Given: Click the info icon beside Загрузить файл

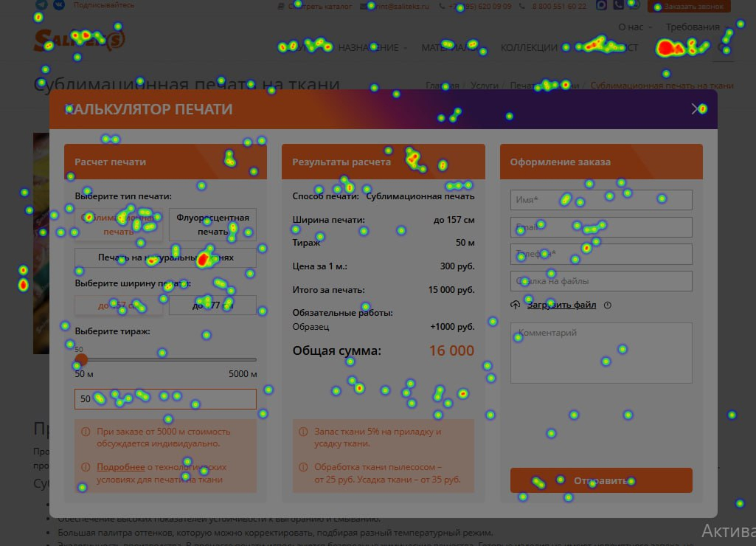Looking at the screenshot, I should [608, 305].
